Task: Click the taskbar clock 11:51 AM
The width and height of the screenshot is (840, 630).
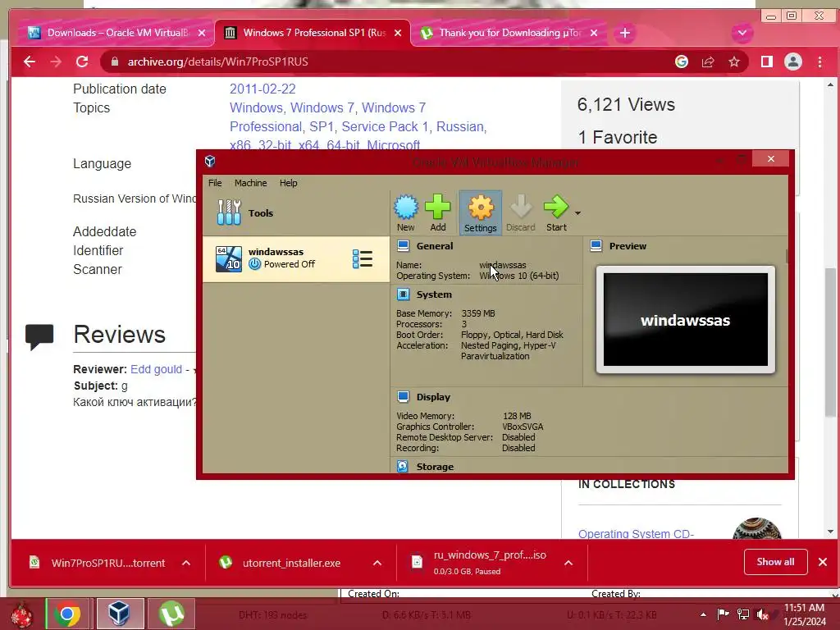Action: [805, 614]
